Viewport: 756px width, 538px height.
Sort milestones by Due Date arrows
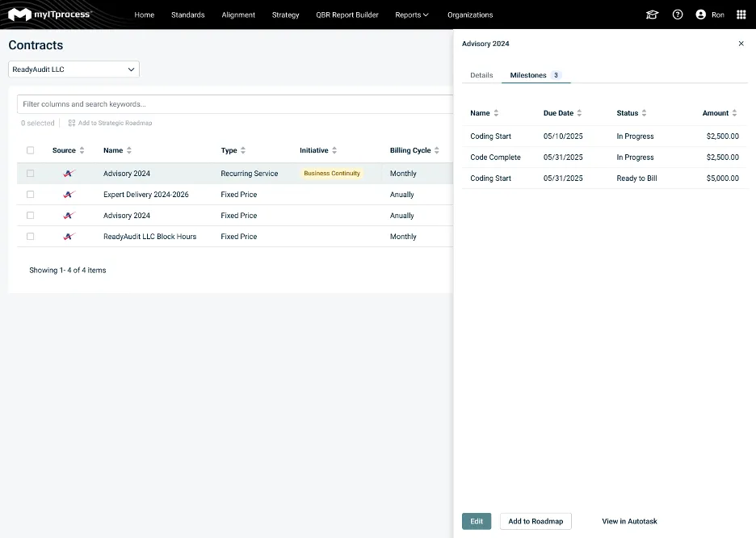pos(579,113)
